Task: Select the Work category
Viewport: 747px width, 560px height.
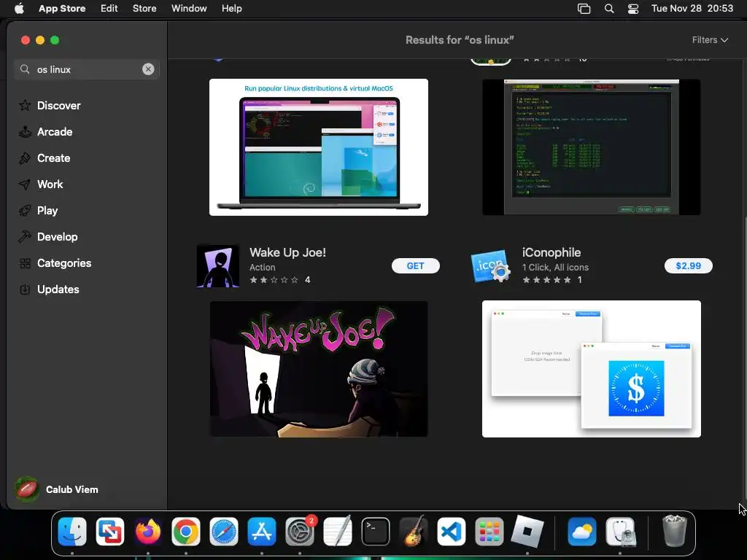Action: pyautogui.click(x=41, y=184)
